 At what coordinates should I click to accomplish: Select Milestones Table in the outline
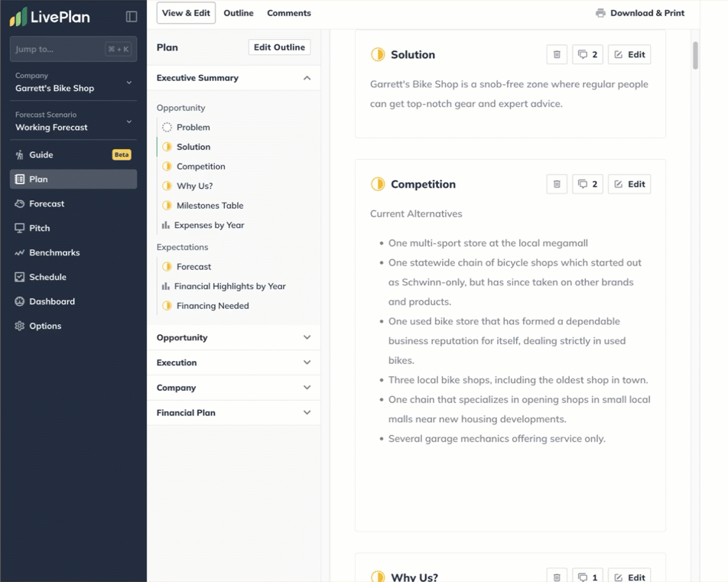click(x=210, y=205)
